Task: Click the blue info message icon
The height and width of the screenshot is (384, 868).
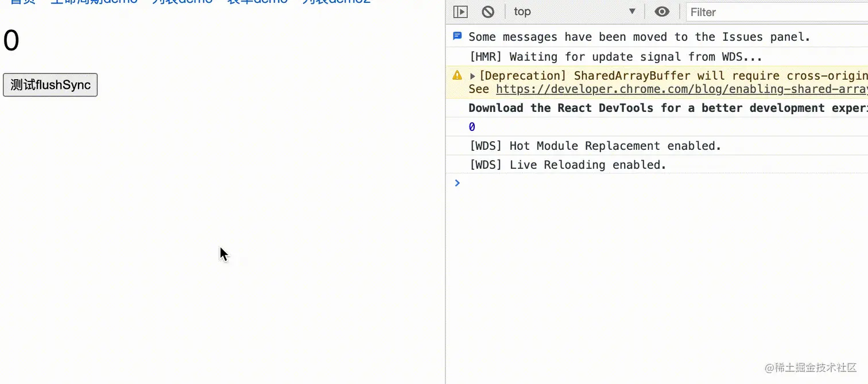Action: [458, 36]
